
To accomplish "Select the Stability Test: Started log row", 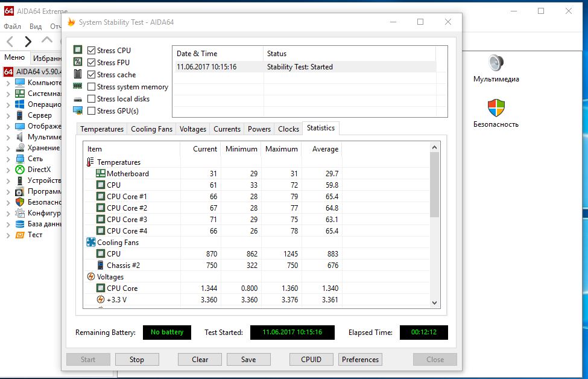I will (306, 67).
